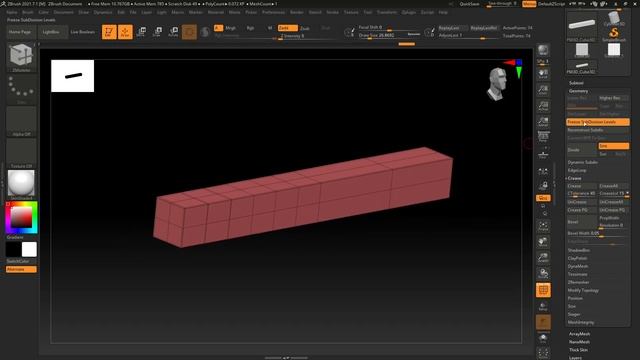Open the Transform menu
Image resolution: width=640 pixels, height=360 pixels.
pos(387,12)
